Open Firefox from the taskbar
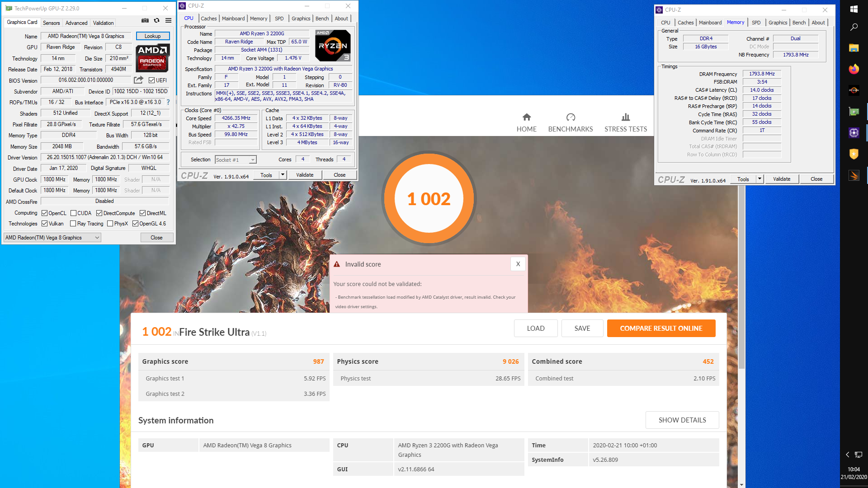 854,69
